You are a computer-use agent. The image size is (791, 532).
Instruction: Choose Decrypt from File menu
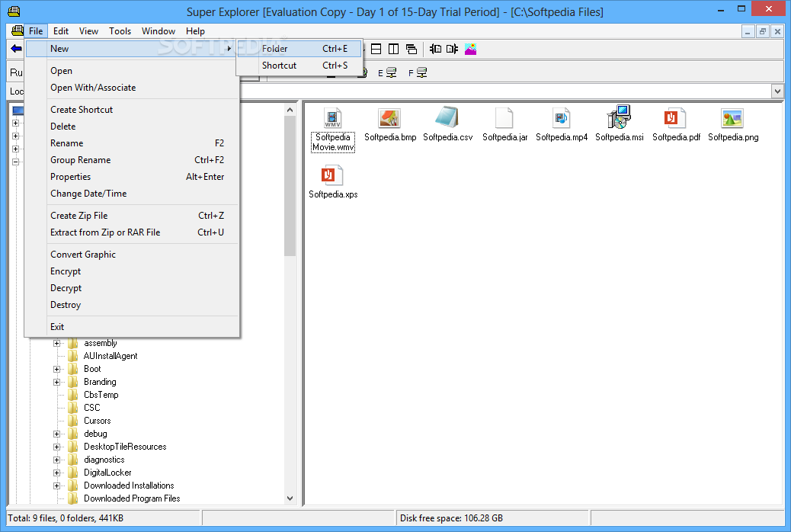coord(132,287)
